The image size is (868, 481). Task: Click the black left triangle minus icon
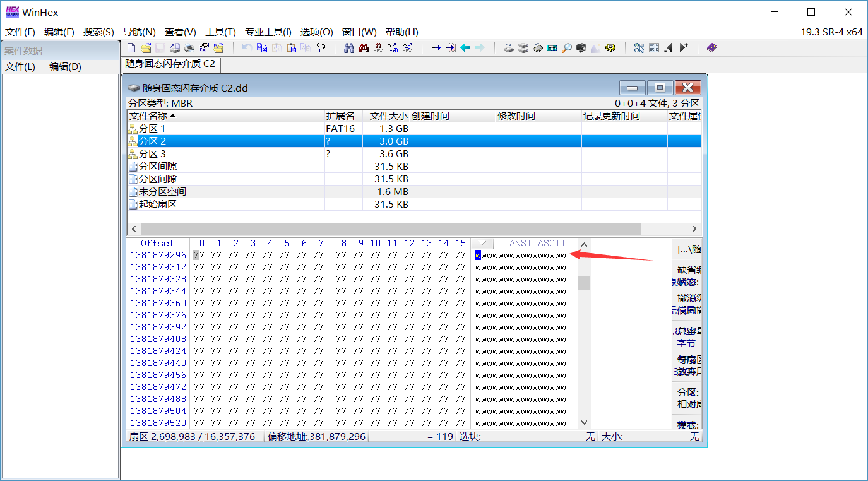668,47
